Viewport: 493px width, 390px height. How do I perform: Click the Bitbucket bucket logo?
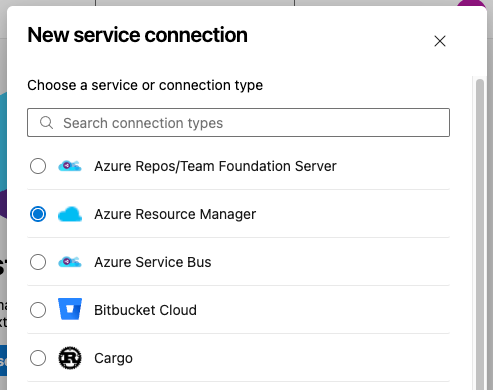tap(70, 309)
